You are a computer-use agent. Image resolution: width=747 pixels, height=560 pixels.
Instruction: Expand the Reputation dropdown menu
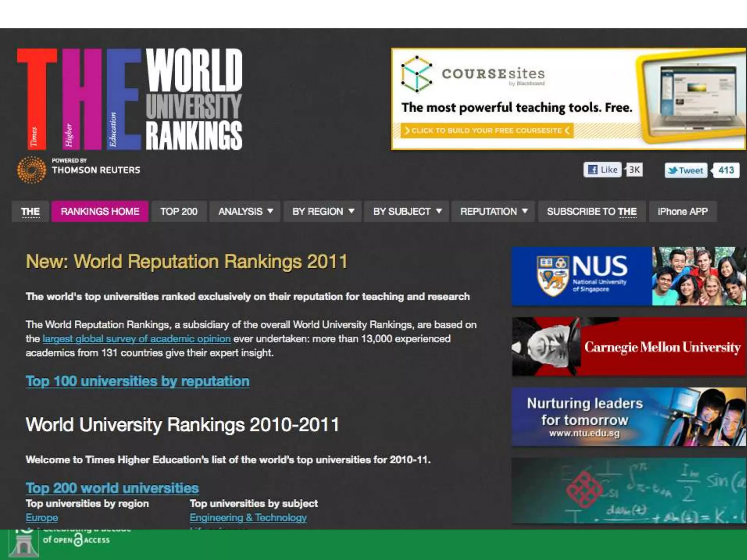[x=493, y=211]
